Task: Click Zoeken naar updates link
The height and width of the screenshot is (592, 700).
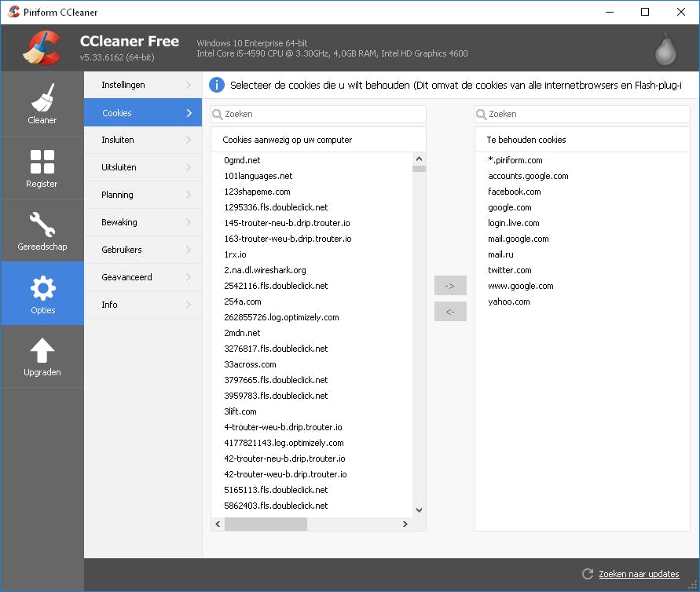Action: pyautogui.click(x=639, y=575)
